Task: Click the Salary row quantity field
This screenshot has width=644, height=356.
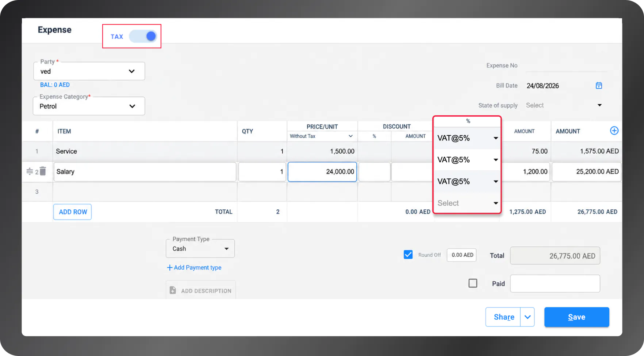Action: pyautogui.click(x=262, y=171)
